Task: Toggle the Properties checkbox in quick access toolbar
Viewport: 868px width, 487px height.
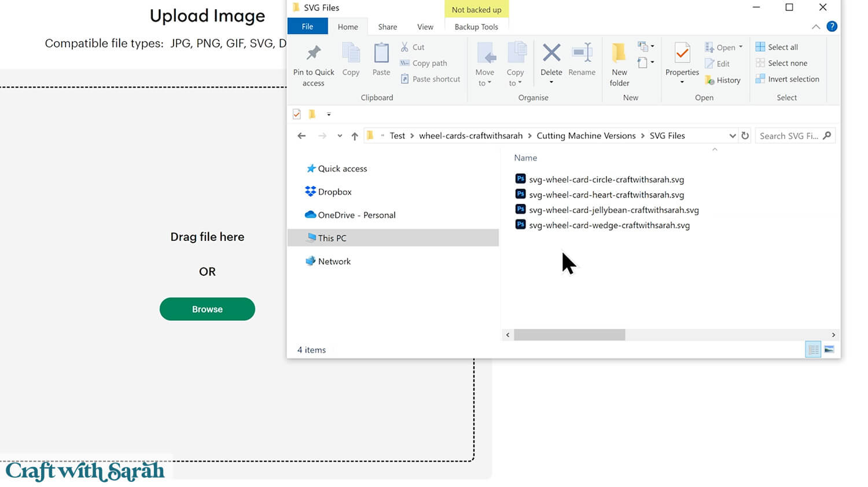Action: click(x=297, y=114)
